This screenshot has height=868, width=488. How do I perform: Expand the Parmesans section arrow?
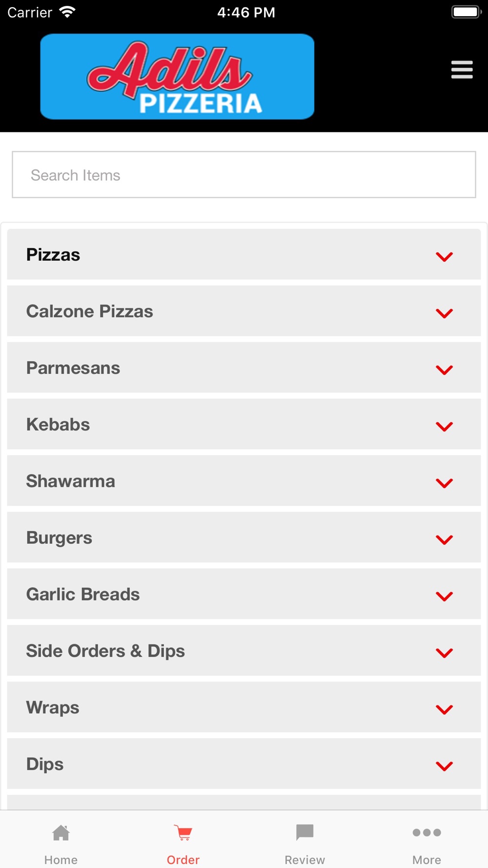pyautogui.click(x=445, y=370)
